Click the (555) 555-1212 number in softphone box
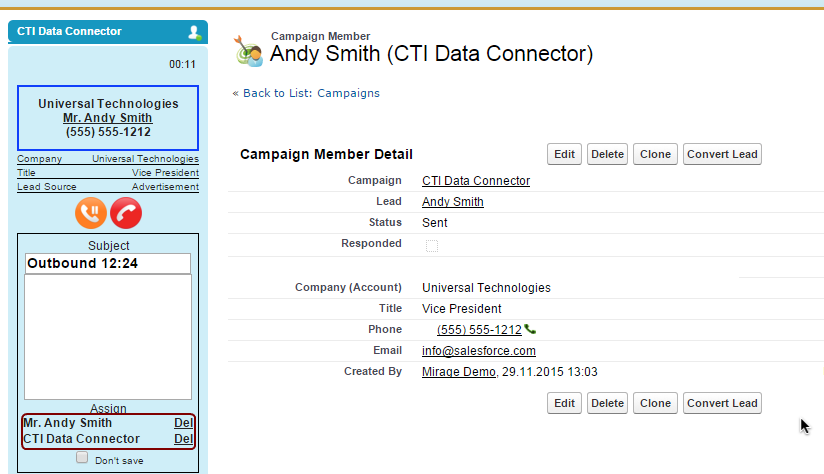The image size is (824, 474). tap(108, 132)
